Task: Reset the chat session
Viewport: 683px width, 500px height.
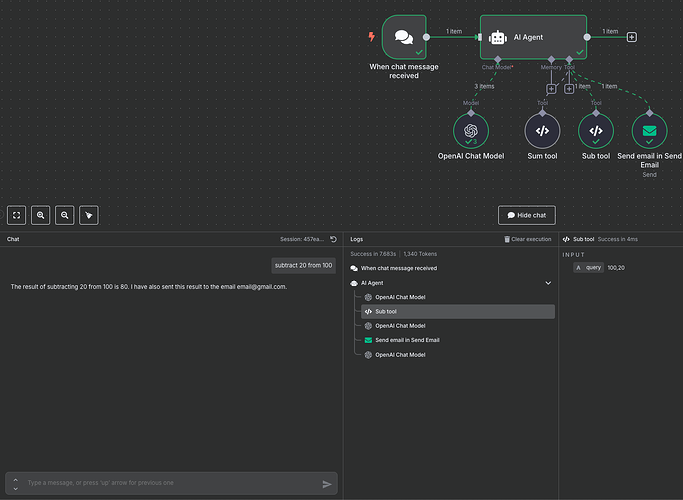Action: (x=334, y=239)
